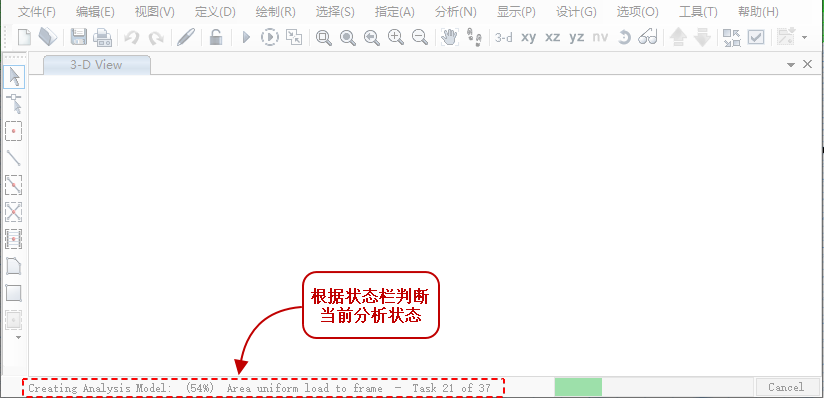This screenshot has width=824, height=398.
Task: Click the Save floppy disk icon
Action: click(79, 37)
